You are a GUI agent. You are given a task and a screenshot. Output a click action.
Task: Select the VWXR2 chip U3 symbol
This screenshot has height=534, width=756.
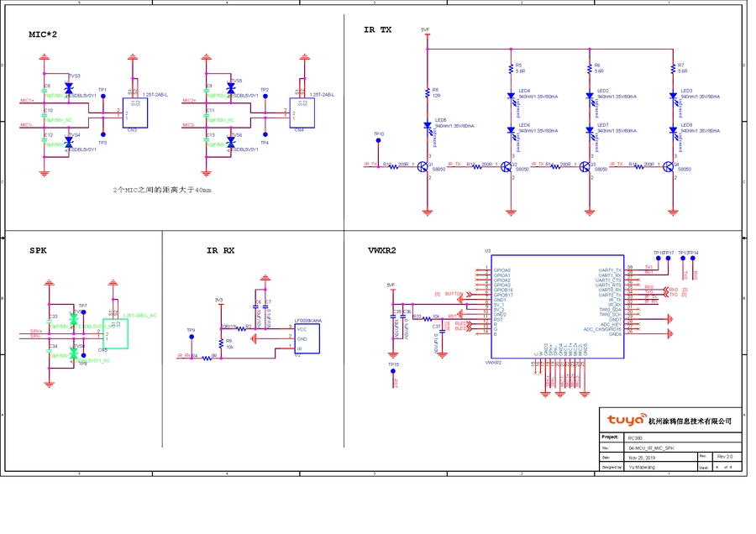point(558,308)
